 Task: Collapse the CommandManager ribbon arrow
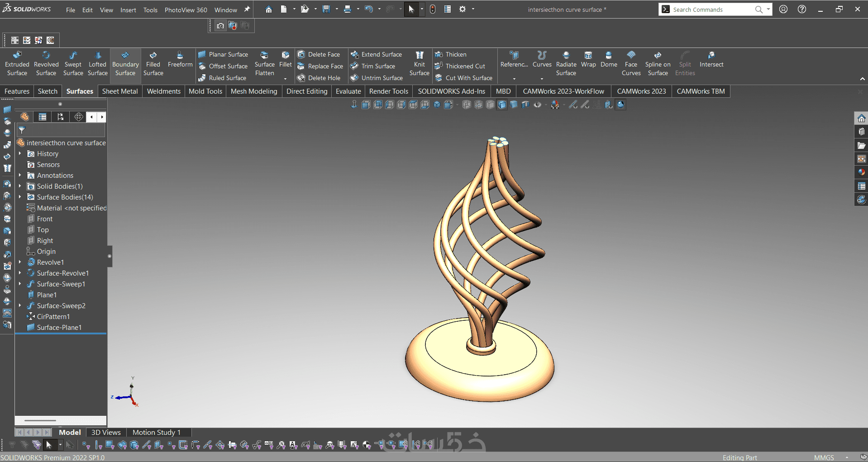pyautogui.click(x=862, y=79)
